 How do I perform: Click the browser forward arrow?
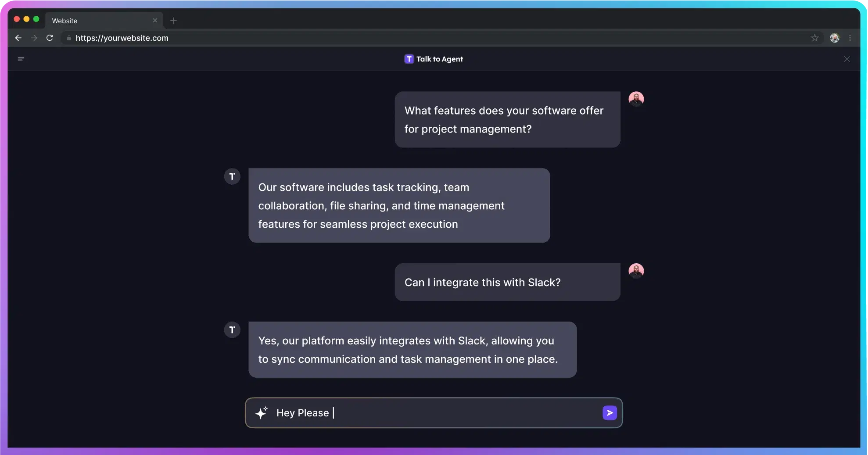coord(34,38)
